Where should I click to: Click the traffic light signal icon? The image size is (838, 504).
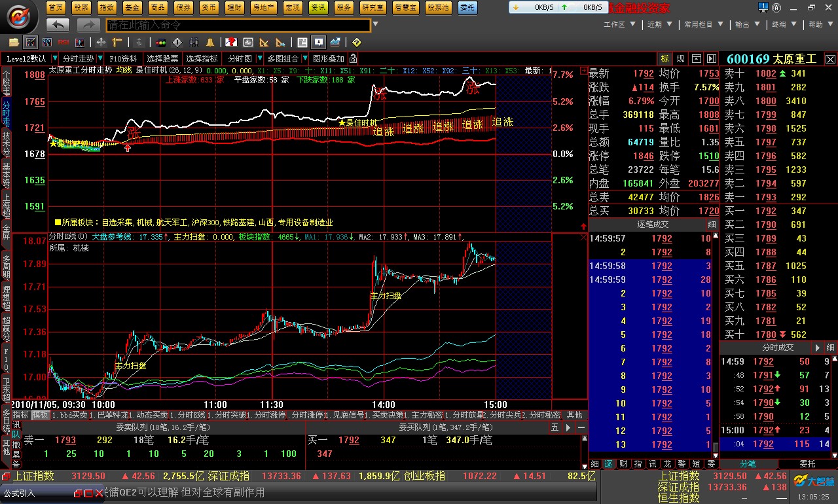coord(161,43)
